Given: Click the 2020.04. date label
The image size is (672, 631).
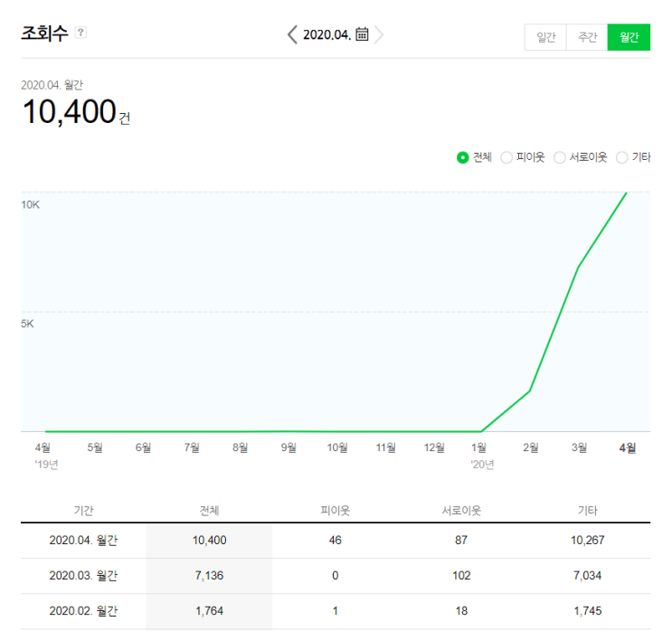Looking at the screenshot, I should [x=327, y=34].
